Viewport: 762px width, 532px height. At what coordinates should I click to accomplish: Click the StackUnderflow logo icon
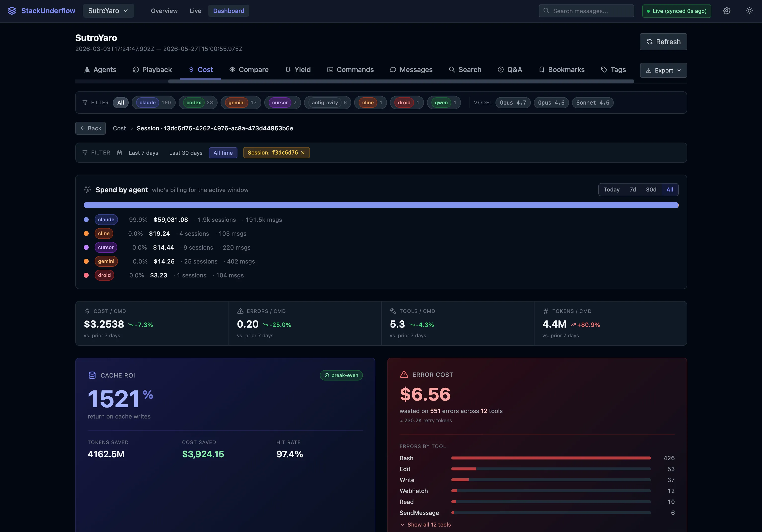point(12,11)
